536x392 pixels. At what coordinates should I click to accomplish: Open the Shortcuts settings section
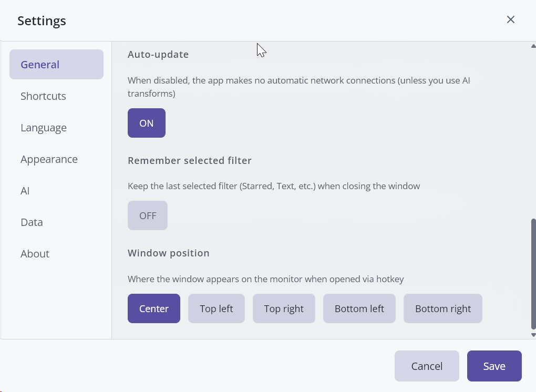[x=43, y=96]
